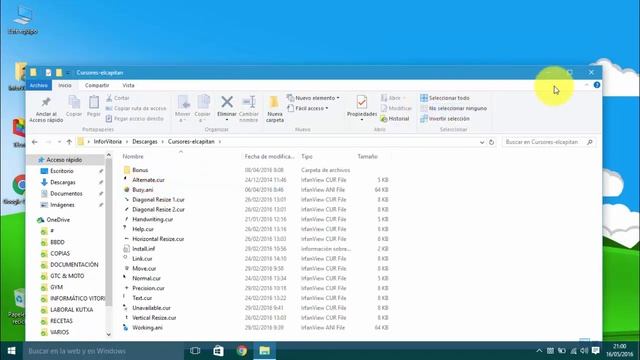Select the Handwriting.cur file
This screenshot has width=640, height=360.
(153, 219)
